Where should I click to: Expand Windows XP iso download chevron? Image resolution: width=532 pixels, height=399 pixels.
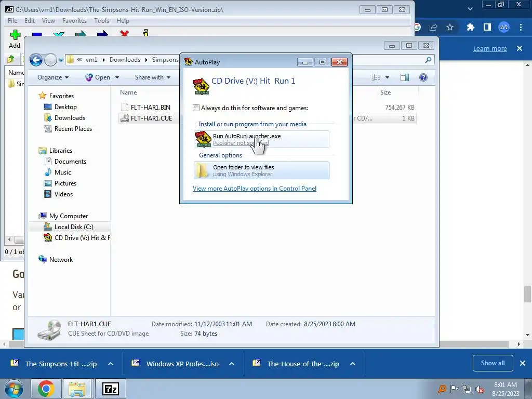(x=232, y=364)
